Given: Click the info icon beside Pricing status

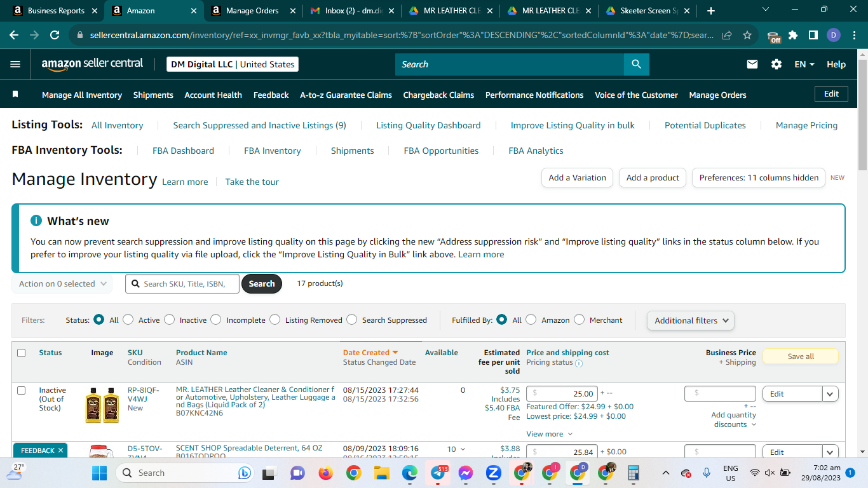Looking at the screenshot, I should point(578,363).
